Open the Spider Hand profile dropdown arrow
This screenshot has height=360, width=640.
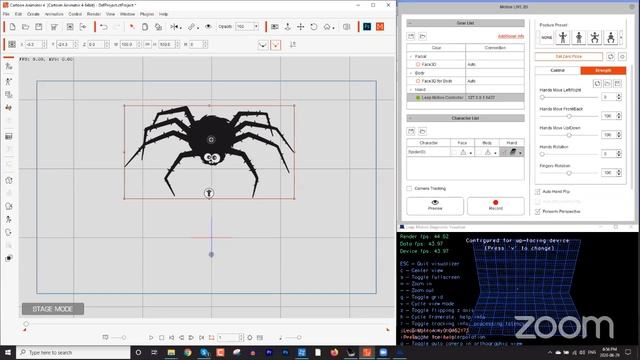[520, 153]
